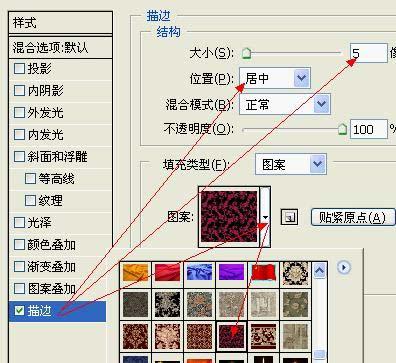Enable the 图案叠加 pattern overlay checkbox
The width and height of the screenshot is (396, 363).
(19, 289)
